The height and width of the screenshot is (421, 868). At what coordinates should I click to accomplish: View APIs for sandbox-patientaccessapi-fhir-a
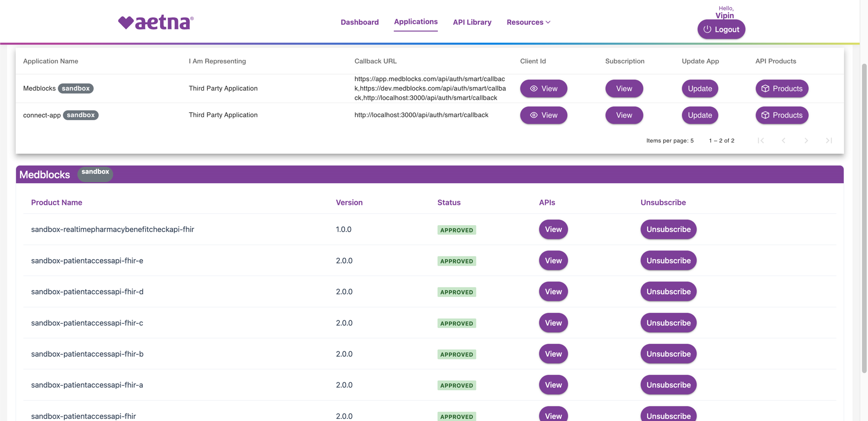(x=553, y=385)
